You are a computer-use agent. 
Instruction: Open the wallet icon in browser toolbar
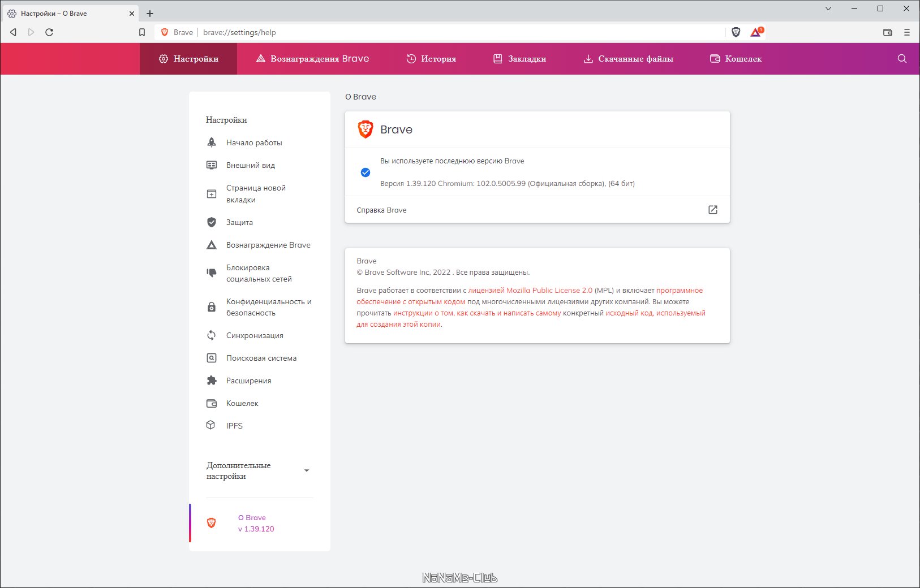[x=888, y=32]
